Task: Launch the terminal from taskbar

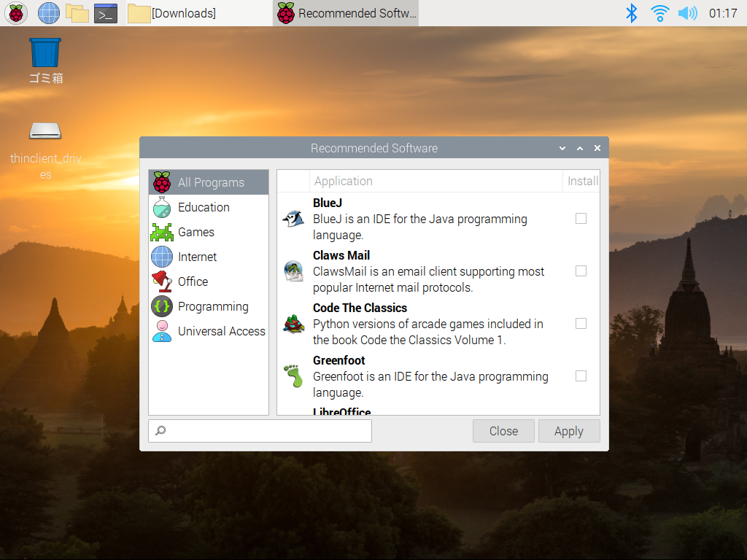Action: [x=106, y=13]
